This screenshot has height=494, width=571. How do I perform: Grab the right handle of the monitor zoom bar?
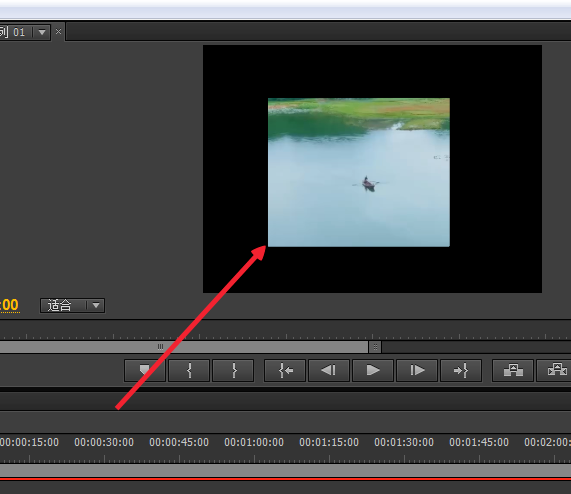point(375,347)
